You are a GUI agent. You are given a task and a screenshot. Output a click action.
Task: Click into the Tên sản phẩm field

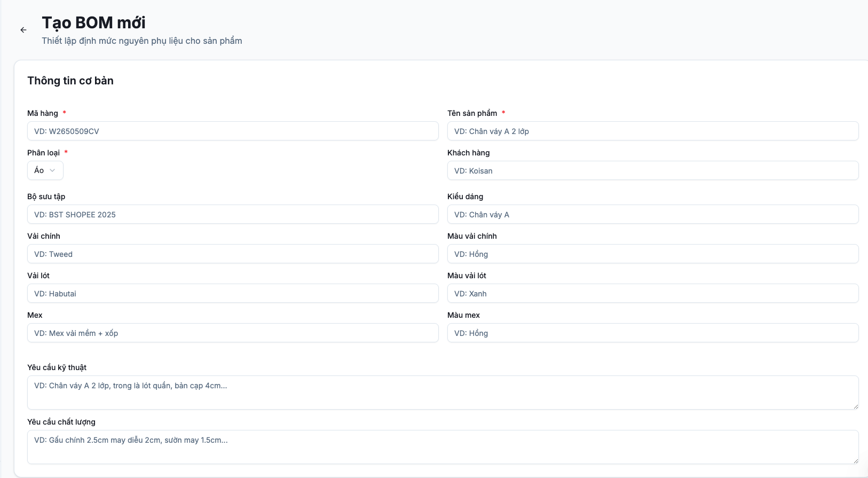(652, 131)
